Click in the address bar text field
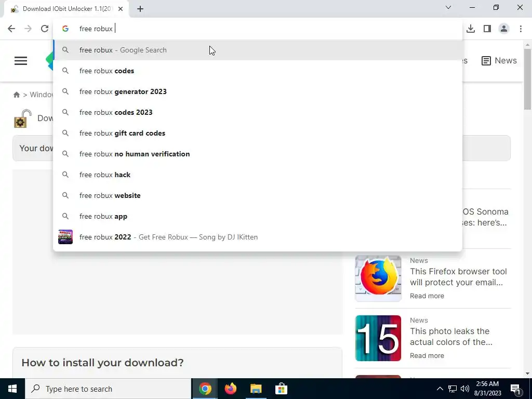 [258, 29]
